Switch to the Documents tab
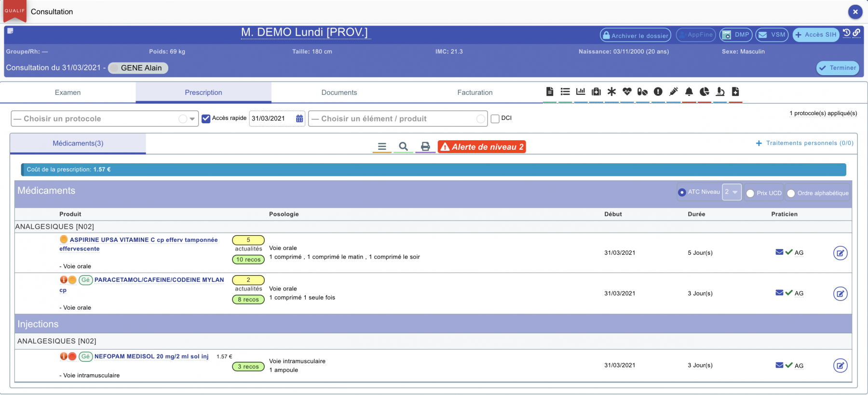The width and height of the screenshot is (868, 395). [x=339, y=92]
